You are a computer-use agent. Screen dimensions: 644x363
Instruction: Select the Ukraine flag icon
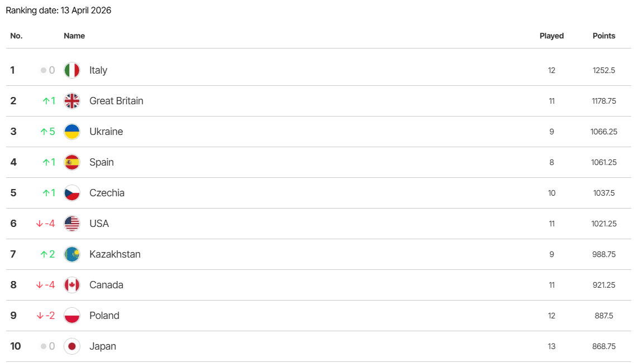[x=72, y=132]
